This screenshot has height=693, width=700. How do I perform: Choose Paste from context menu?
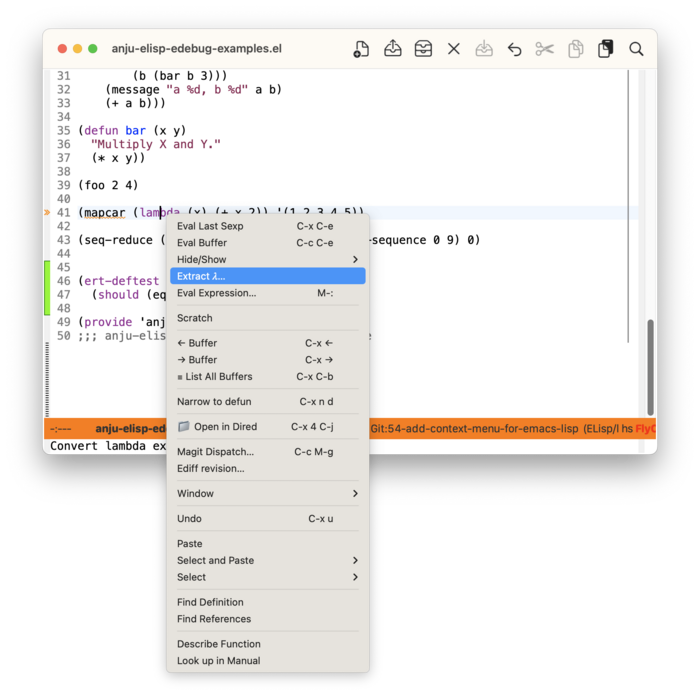coord(268,544)
